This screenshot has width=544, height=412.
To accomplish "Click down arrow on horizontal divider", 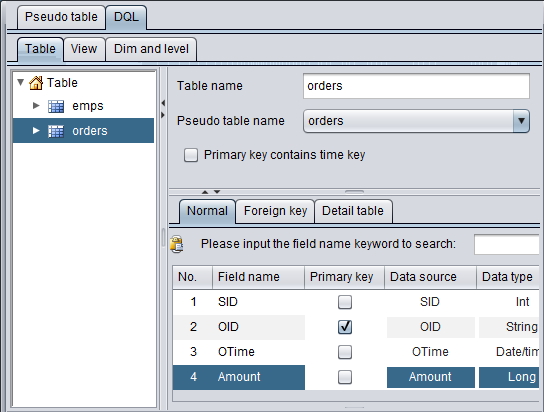I will click(x=217, y=191).
